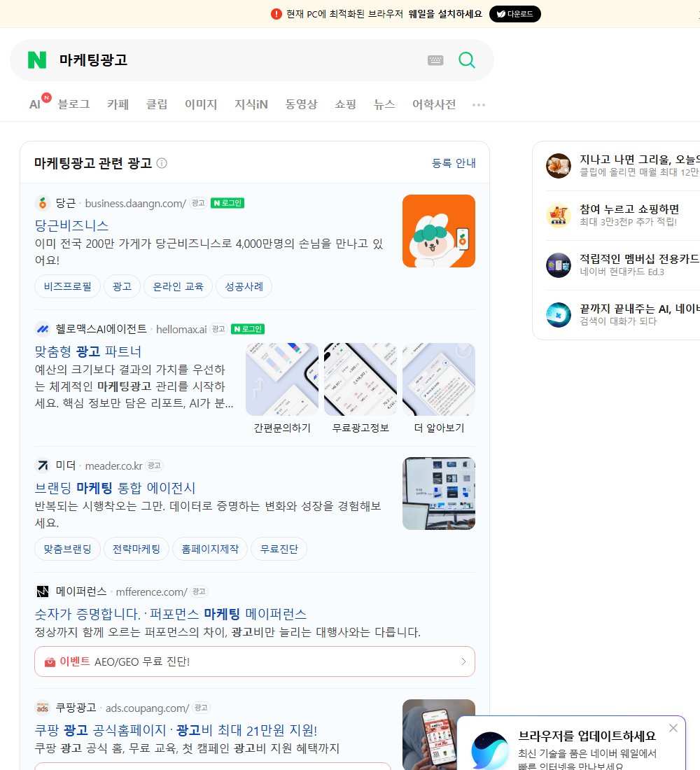Switch to the 카페 tab
The height and width of the screenshot is (770, 700).
click(118, 104)
